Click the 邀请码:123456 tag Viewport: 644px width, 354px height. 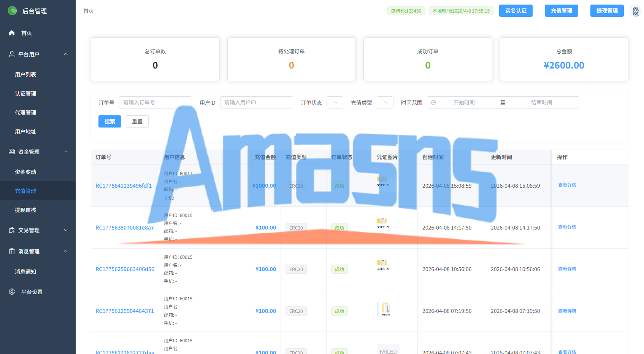406,11
